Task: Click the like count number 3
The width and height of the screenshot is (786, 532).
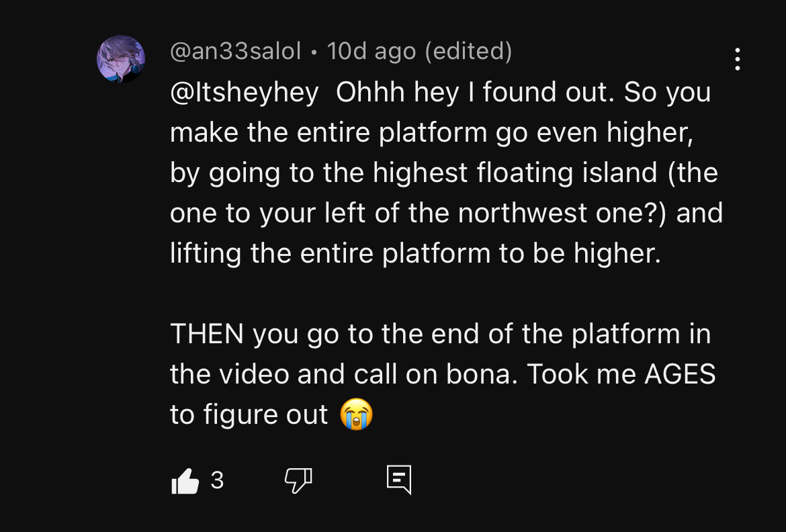Action: pos(217,480)
